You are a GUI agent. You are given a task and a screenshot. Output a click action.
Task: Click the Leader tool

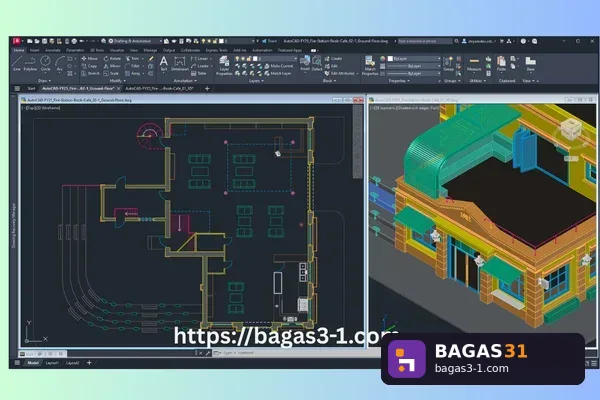199,66
